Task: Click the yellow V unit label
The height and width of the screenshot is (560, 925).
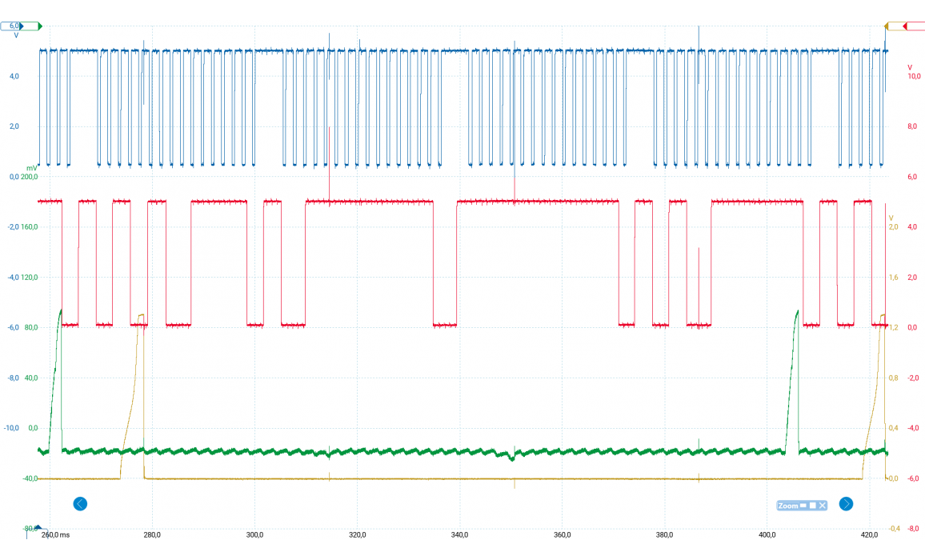Action: [x=891, y=218]
